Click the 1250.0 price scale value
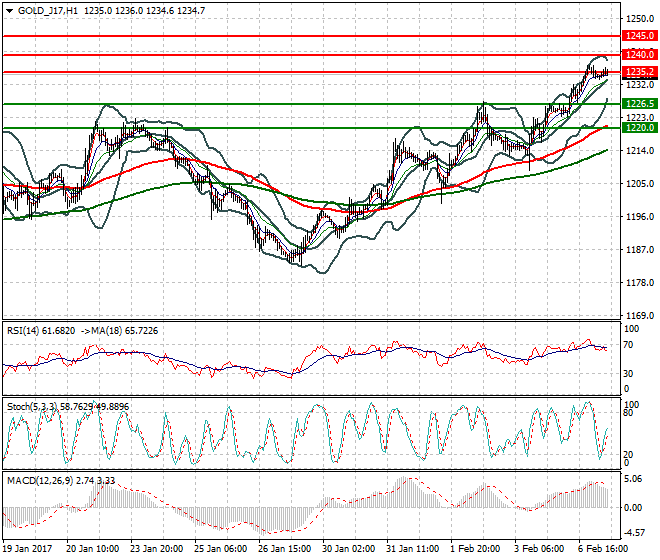660x560 pixels. tap(640, 19)
